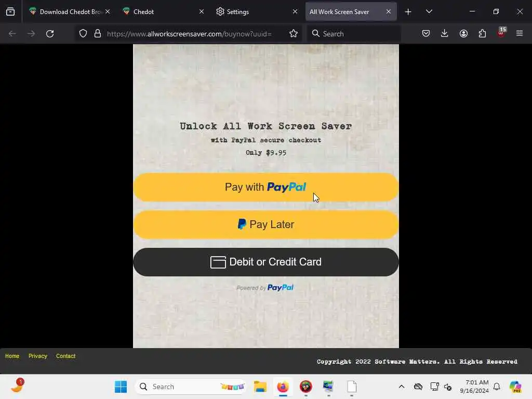Open the Firefox account menu
The height and width of the screenshot is (399, 532).
tap(463, 34)
